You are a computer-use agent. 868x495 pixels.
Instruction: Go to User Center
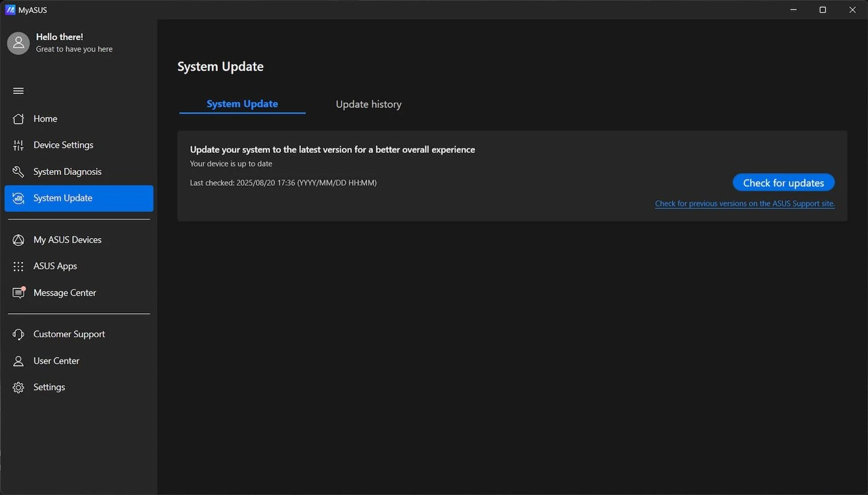click(x=79, y=361)
